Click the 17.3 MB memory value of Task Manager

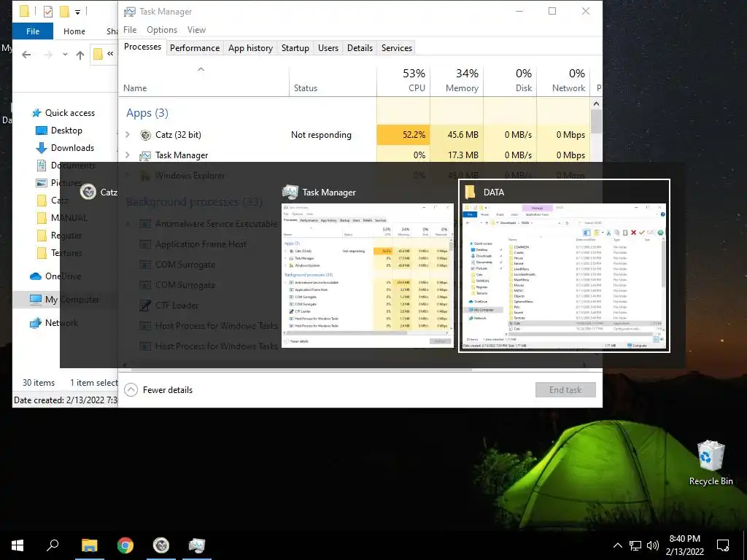point(457,155)
